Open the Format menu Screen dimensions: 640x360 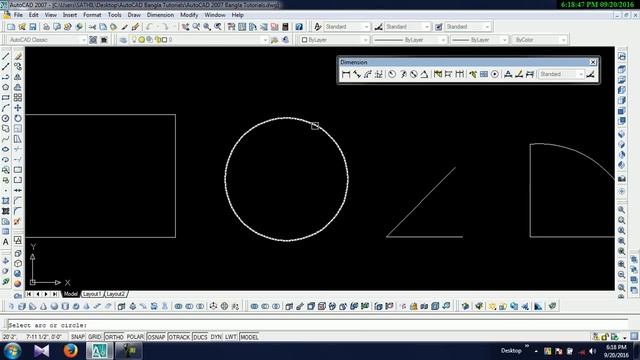coord(92,15)
